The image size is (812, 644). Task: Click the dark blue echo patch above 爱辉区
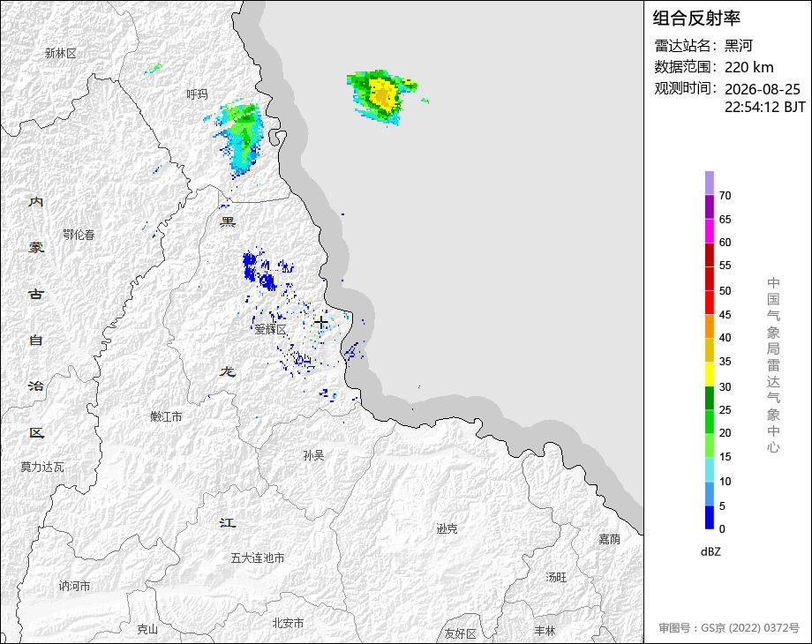tap(258, 270)
